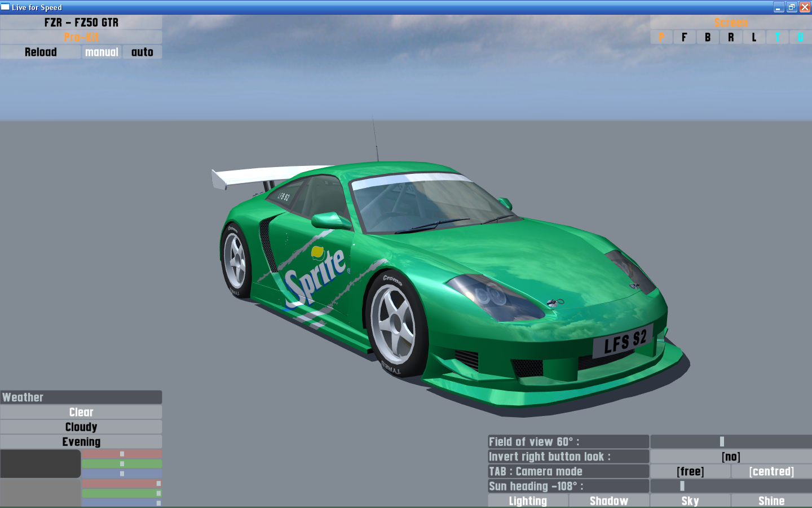This screenshot has height=508, width=812.
Task: Adjust blue slider beside the light grey swatch
Action: 122,503
